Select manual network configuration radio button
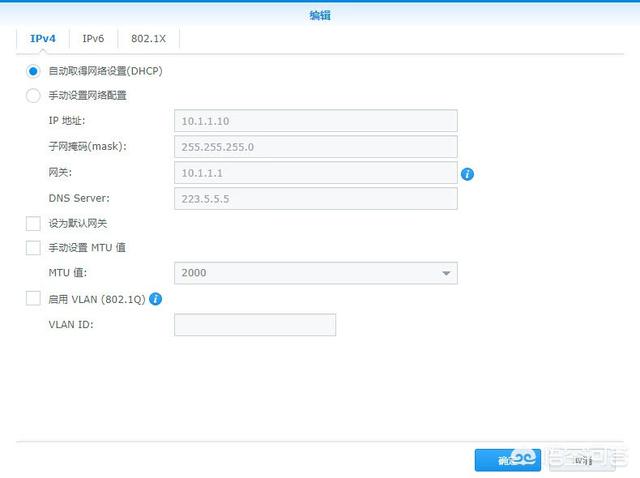 pos(33,96)
